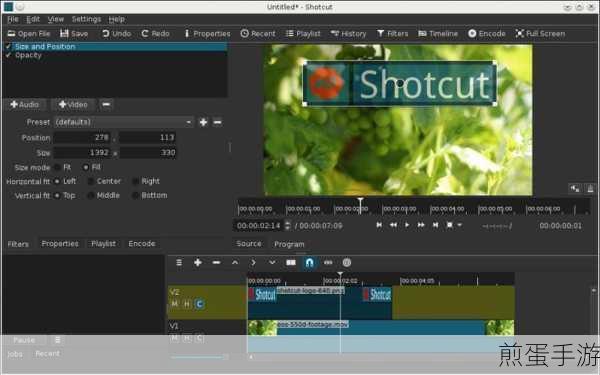Open the Edit menu
600x375 pixels.
33,19
